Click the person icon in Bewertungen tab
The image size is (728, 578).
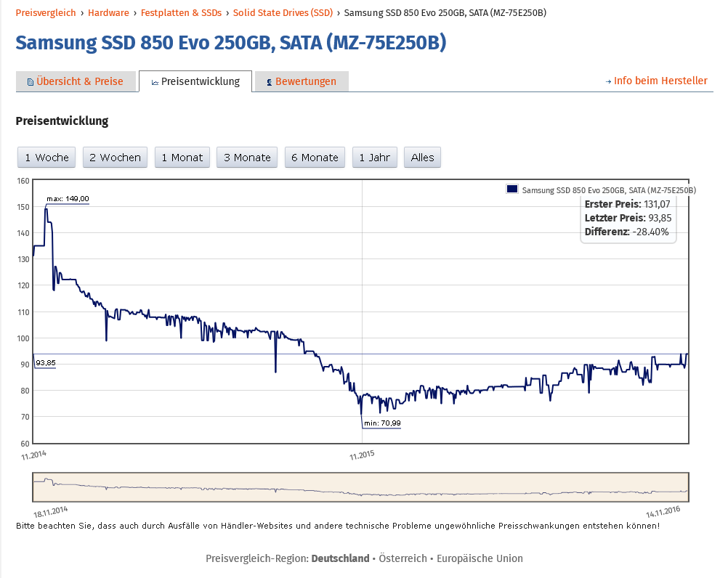click(x=270, y=82)
